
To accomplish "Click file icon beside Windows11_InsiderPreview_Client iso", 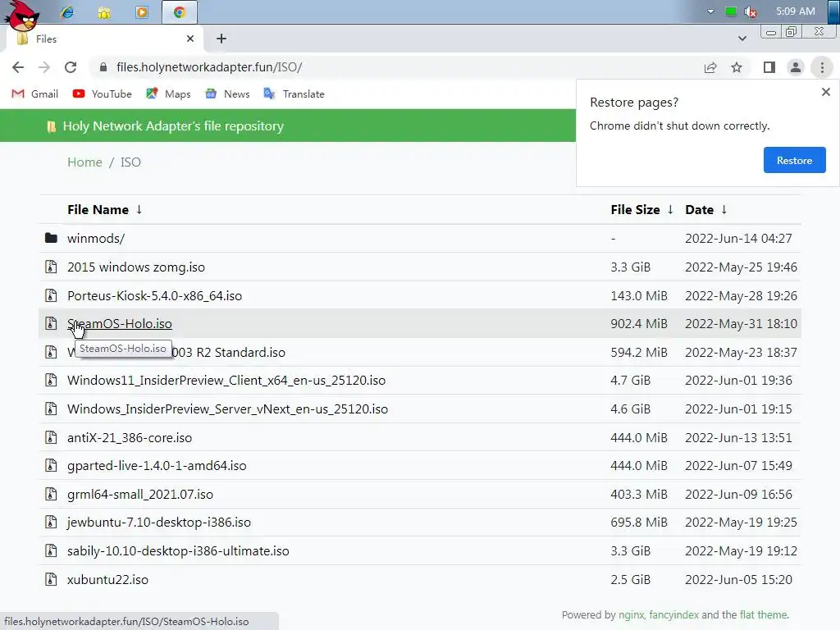I will click(51, 380).
